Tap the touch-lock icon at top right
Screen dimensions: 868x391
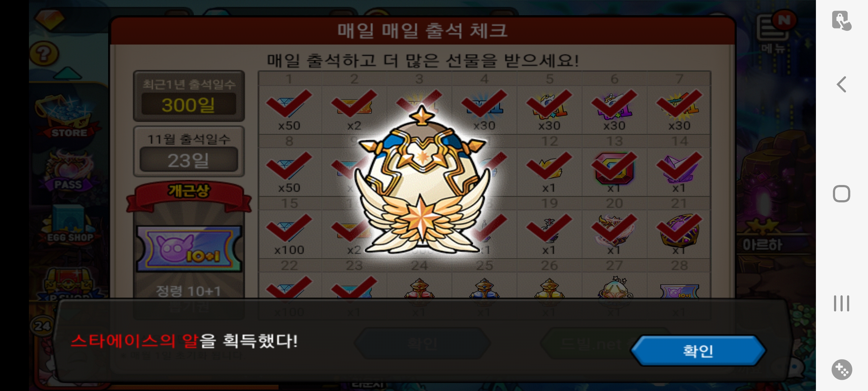pos(842,21)
